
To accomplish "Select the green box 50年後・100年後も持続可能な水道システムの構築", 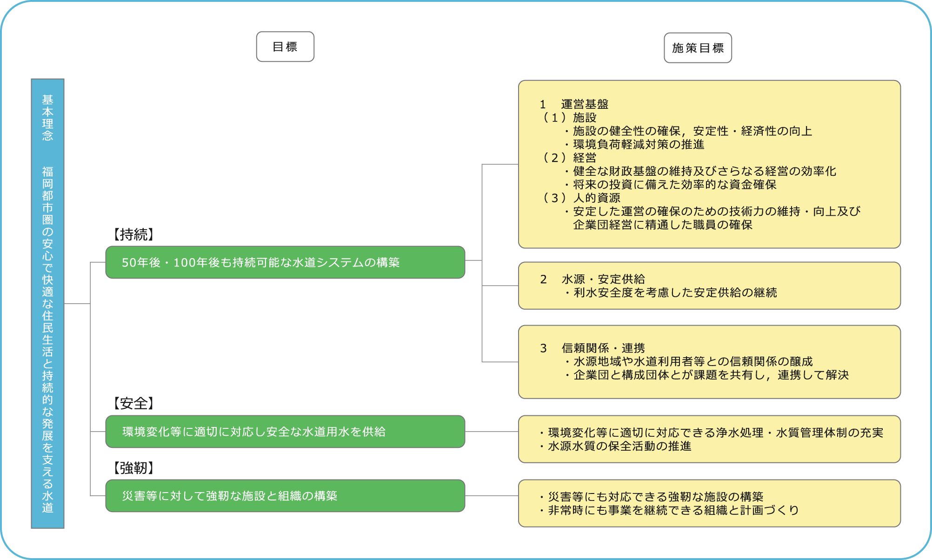I will [285, 262].
